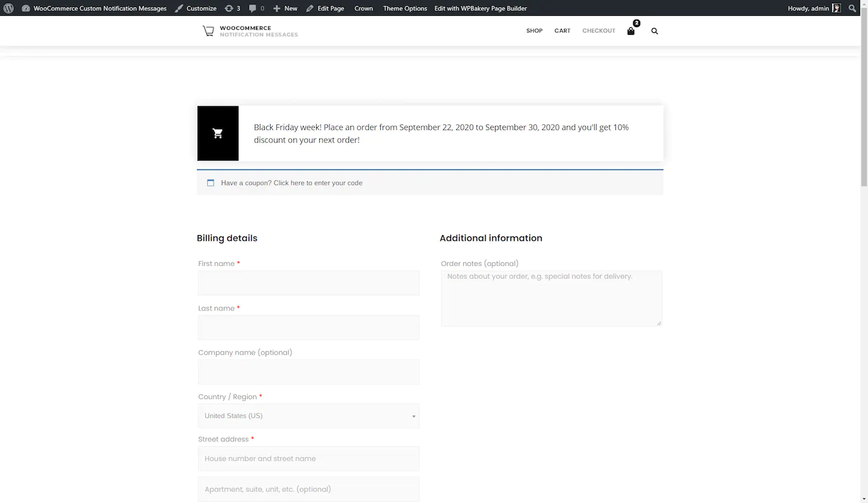This screenshot has height=503, width=868.
Task: Click Edit Page in admin bar
Action: pos(325,8)
